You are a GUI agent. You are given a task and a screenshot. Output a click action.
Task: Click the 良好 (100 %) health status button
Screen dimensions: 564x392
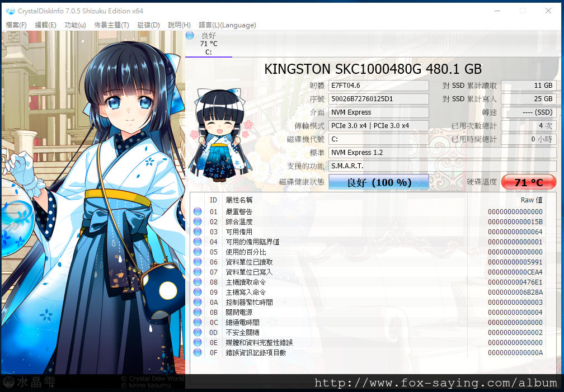pyautogui.click(x=379, y=182)
